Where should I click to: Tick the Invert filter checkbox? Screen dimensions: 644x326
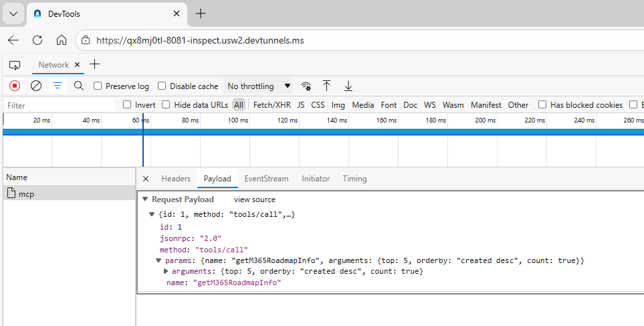pyautogui.click(x=127, y=104)
